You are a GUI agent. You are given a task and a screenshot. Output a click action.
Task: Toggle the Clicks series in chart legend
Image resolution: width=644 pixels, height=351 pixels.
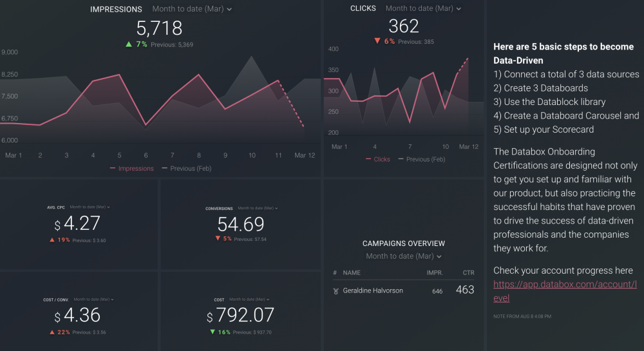pyautogui.click(x=377, y=159)
